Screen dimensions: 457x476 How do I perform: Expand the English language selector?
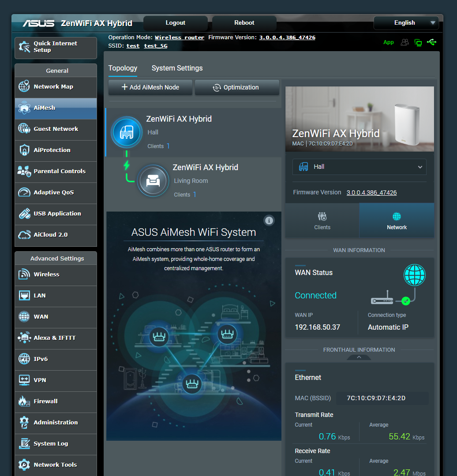405,22
